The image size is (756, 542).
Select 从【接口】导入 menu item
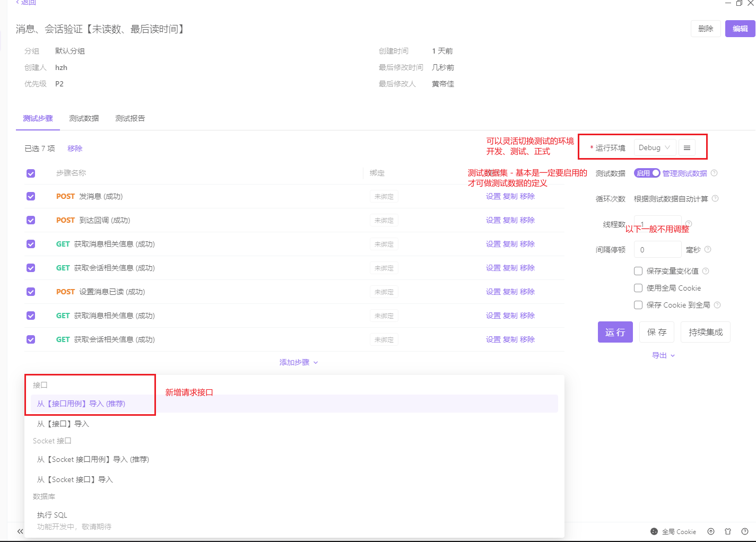coord(294,424)
